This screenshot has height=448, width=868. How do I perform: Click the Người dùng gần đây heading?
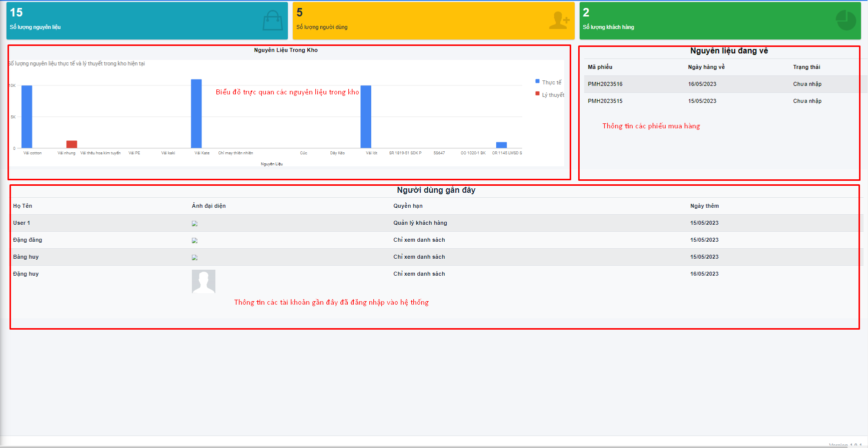436,190
